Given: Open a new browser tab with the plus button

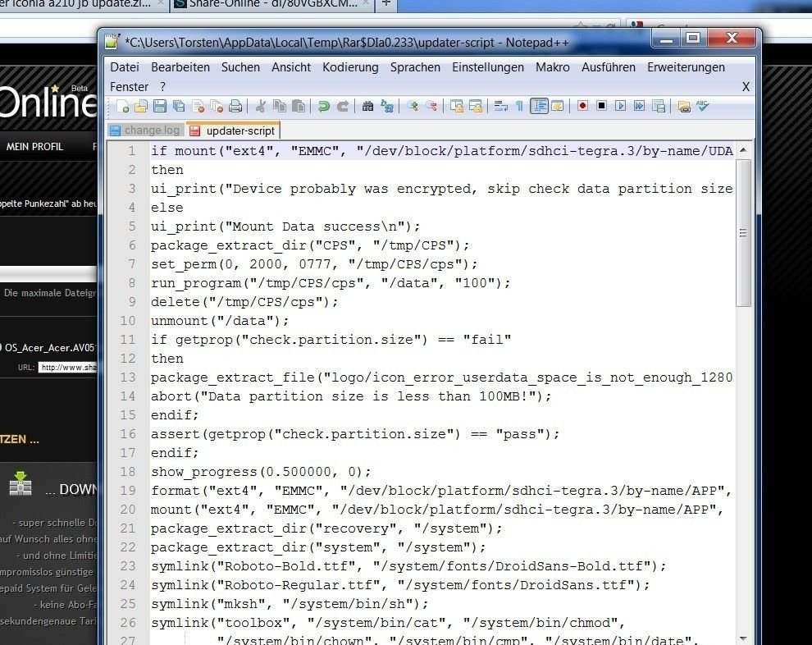Looking at the screenshot, I should (x=385, y=3).
